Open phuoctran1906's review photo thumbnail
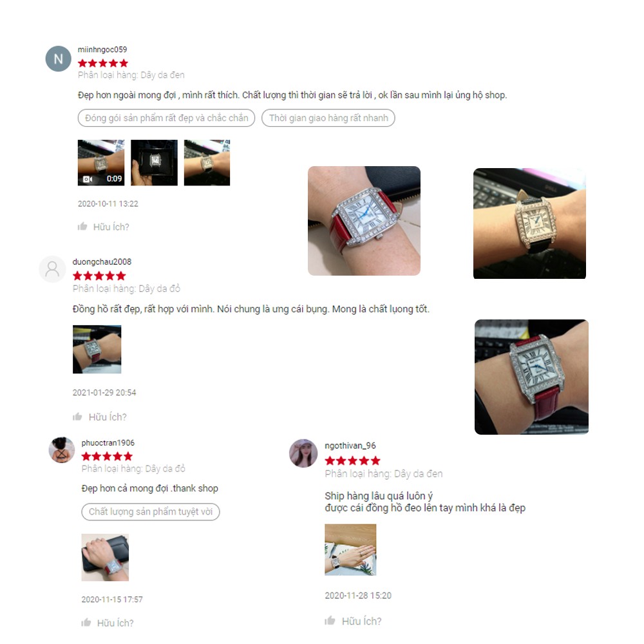The height and width of the screenshot is (644, 644). pyautogui.click(x=105, y=557)
